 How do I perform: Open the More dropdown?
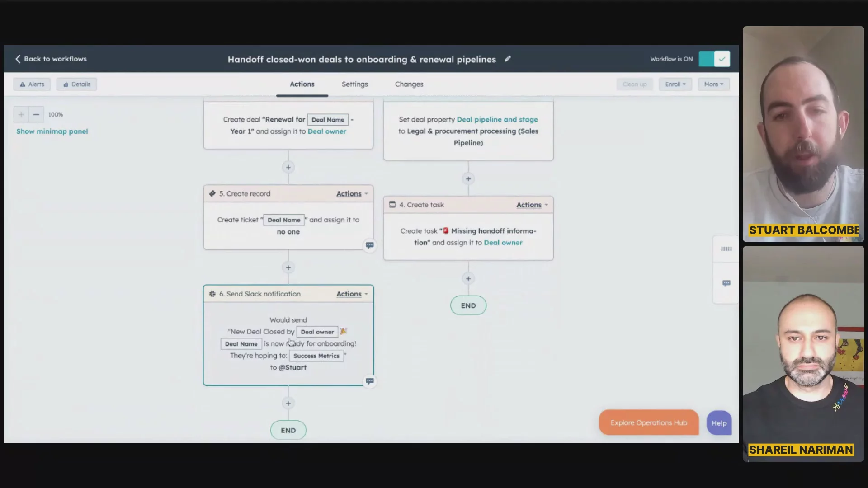point(714,84)
